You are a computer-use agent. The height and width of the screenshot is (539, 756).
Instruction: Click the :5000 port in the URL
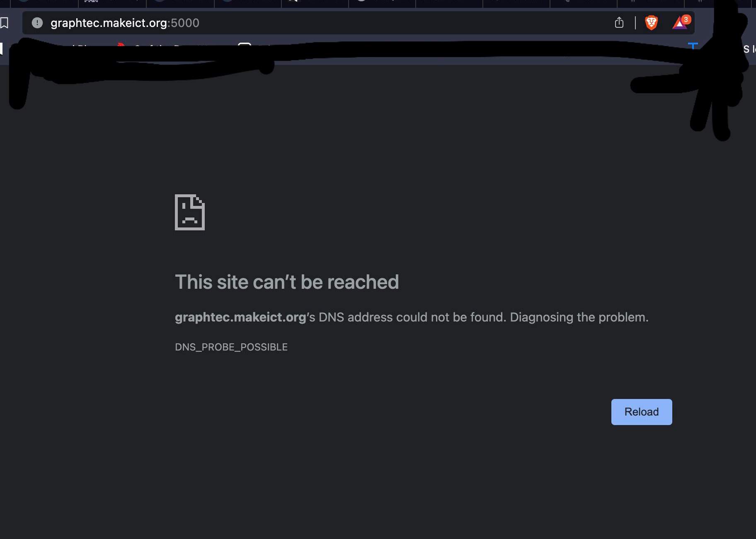click(184, 23)
